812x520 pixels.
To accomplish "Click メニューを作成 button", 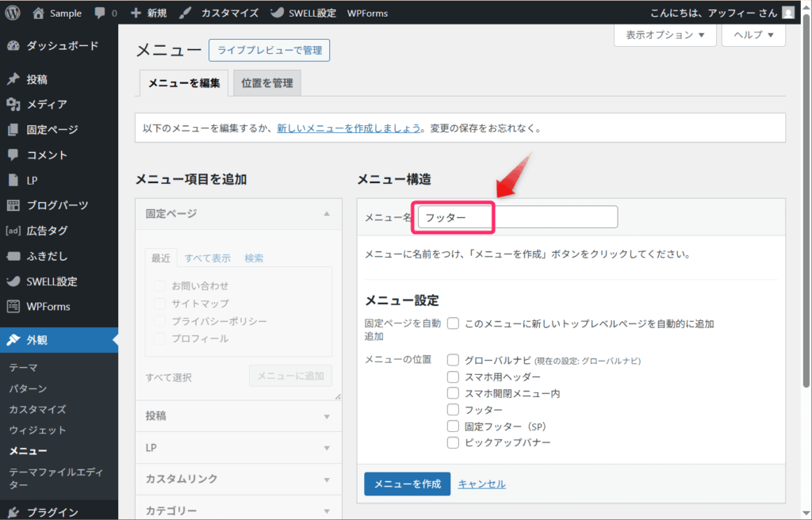I will pyautogui.click(x=407, y=484).
